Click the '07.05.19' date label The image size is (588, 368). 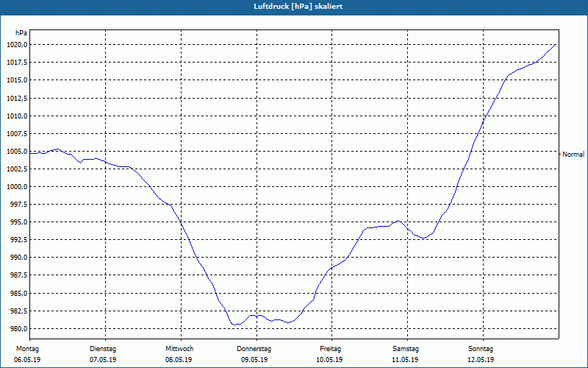click(x=103, y=360)
